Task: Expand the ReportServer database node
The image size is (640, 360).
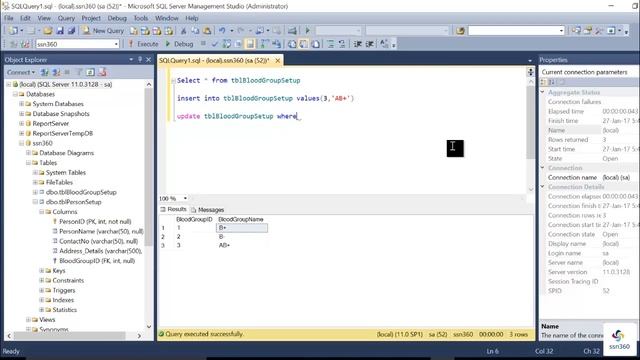Action: 22,124
